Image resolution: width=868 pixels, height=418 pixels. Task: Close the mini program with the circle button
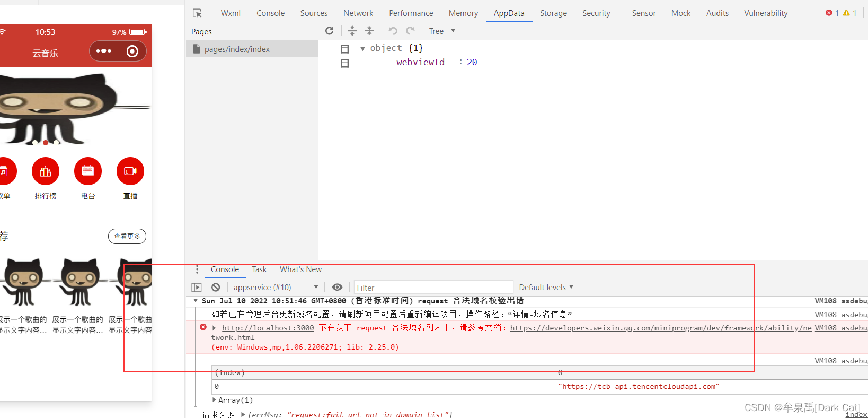click(132, 51)
